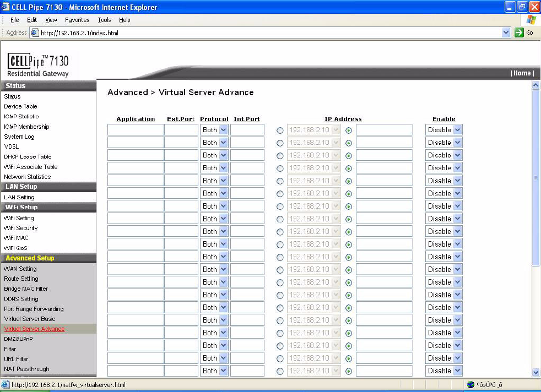Click the green Go arrow icon
541x392 pixels.
coord(519,32)
